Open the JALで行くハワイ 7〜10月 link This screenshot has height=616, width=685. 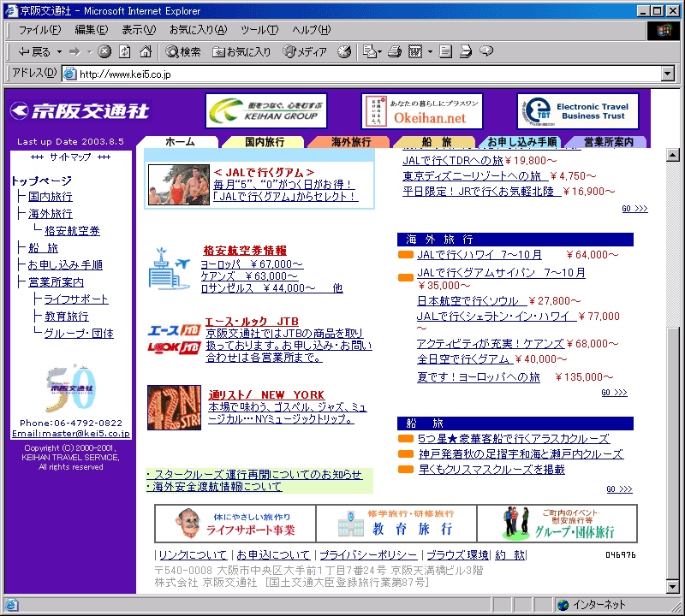[x=479, y=254]
